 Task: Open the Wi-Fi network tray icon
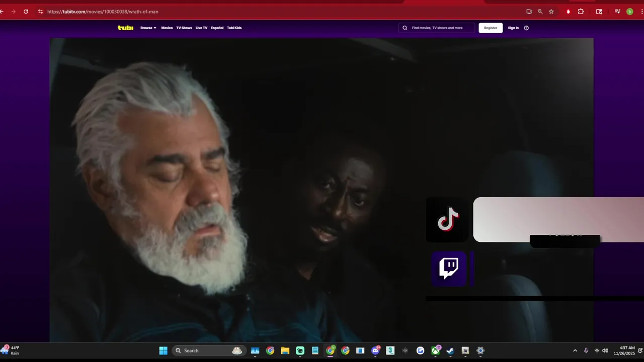tap(597, 350)
